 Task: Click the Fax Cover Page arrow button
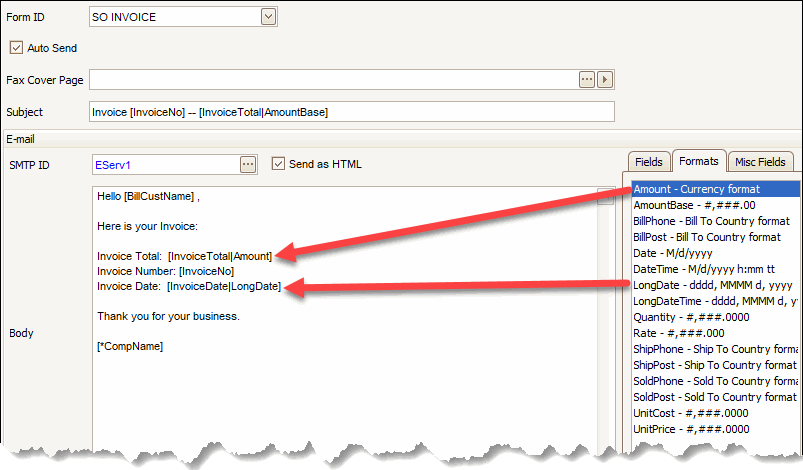pos(604,80)
